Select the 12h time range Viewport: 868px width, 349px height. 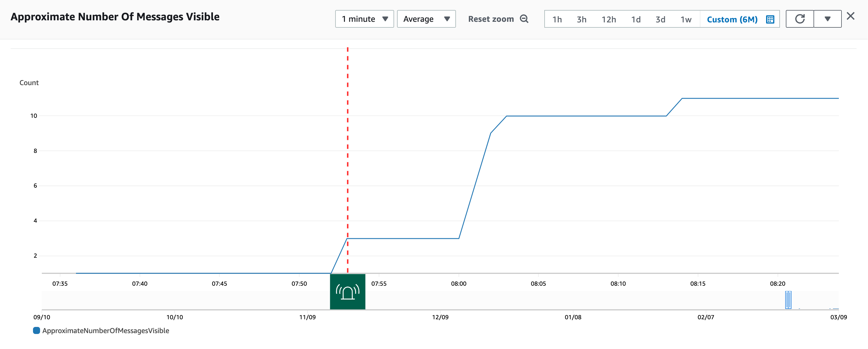[x=609, y=19]
